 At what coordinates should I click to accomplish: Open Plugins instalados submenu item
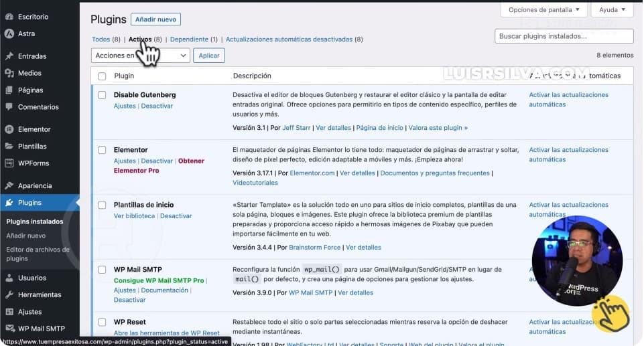34,222
